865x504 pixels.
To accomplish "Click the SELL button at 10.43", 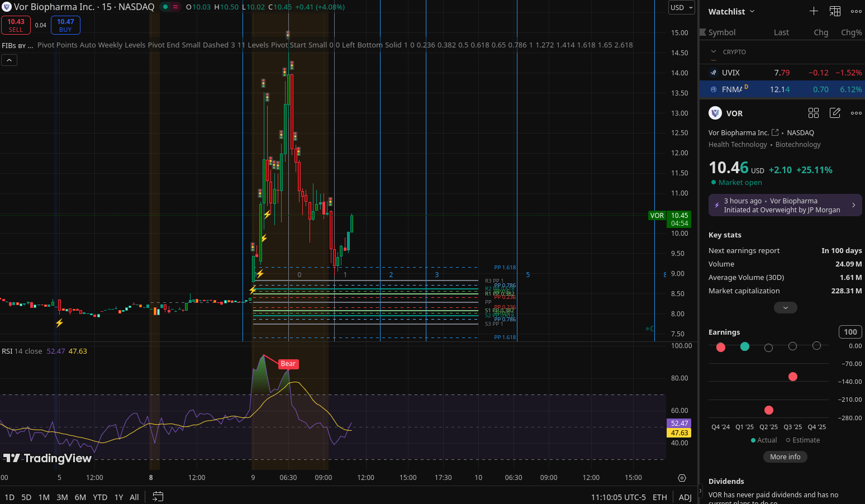I will click(16, 25).
